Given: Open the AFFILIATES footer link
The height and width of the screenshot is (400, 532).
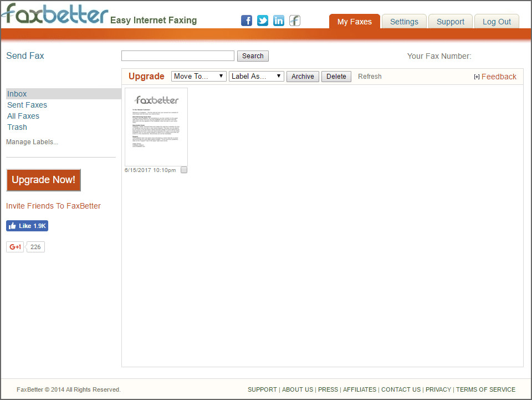Looking at the screenshot, I should coord(360,389).
